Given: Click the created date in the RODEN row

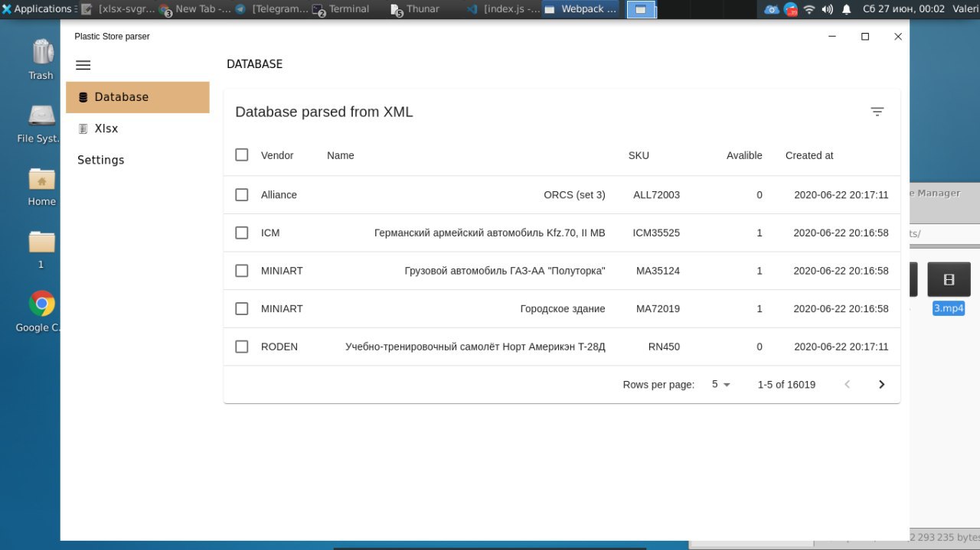Looking at the screenshot, I should 841,347.
